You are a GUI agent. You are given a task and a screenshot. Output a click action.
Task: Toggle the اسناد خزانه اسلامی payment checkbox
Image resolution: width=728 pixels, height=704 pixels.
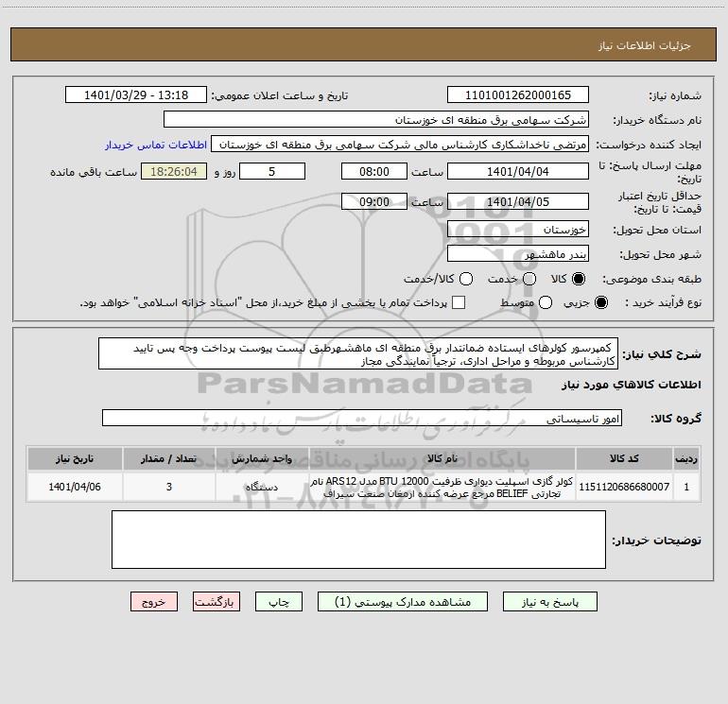click(x=459, y=302)
